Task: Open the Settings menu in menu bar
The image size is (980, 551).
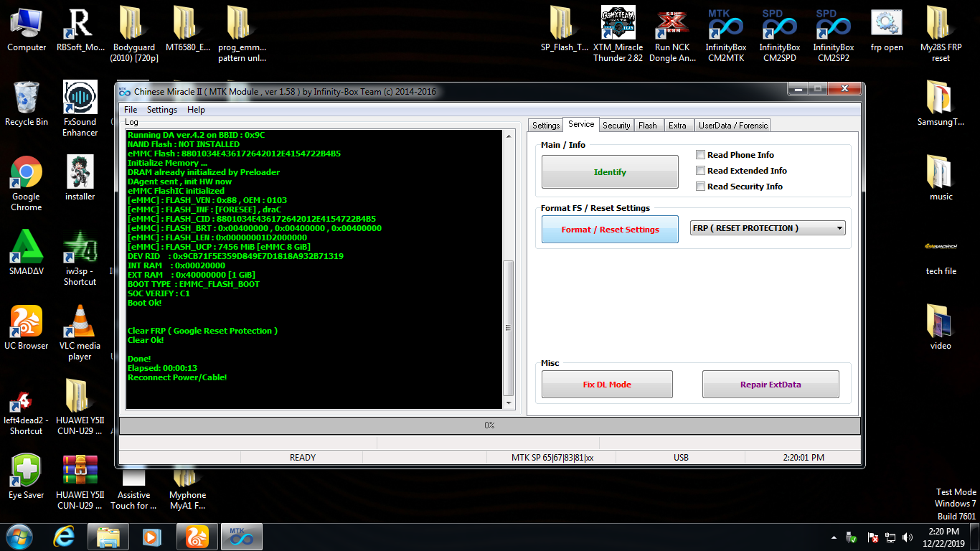Action: pyautogui.click(x=162, y=110)
